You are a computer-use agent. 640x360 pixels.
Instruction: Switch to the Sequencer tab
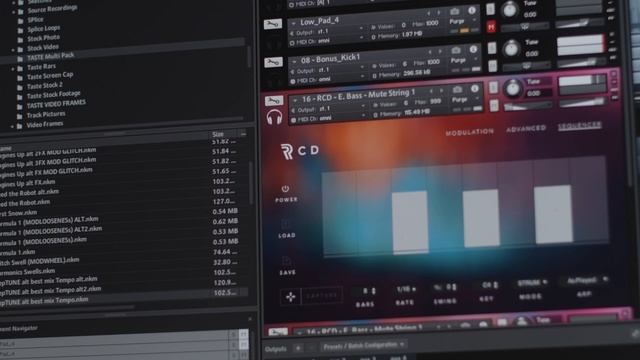coord(579,125)
